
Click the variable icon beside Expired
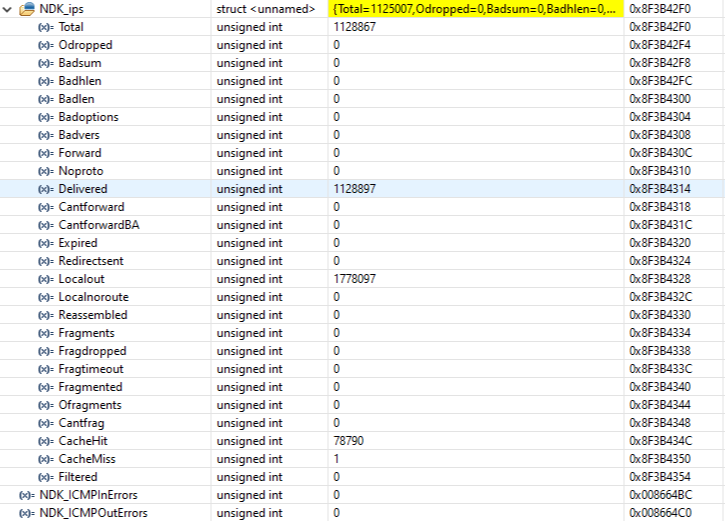[x=46, y=244]
